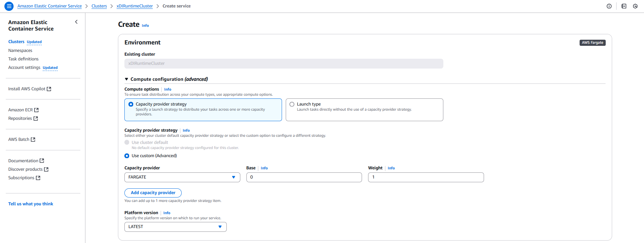Go to Clusters in side navigation

click(x=16, y=42)
